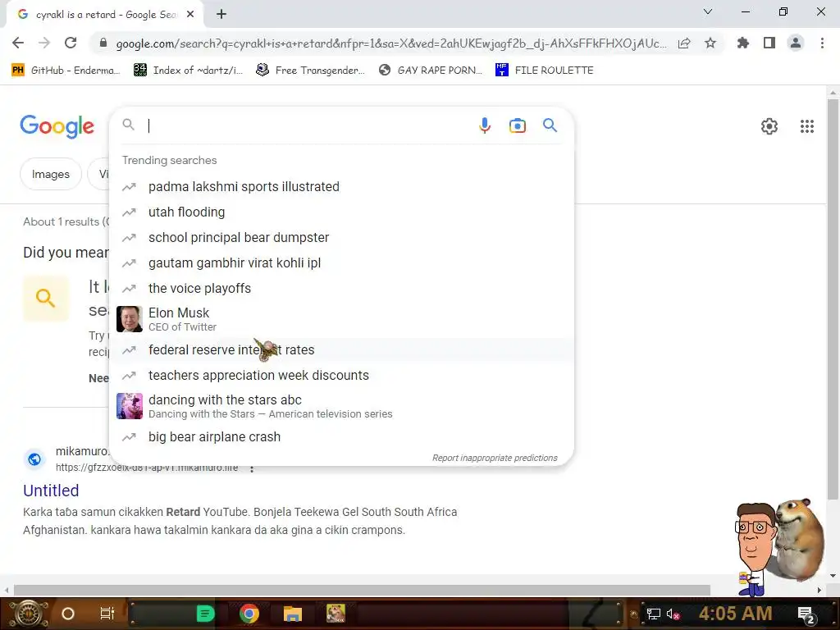Start voice search with microphone icon
The width and height of the screenshot is (840, 630).
click(x=485, y=126)
